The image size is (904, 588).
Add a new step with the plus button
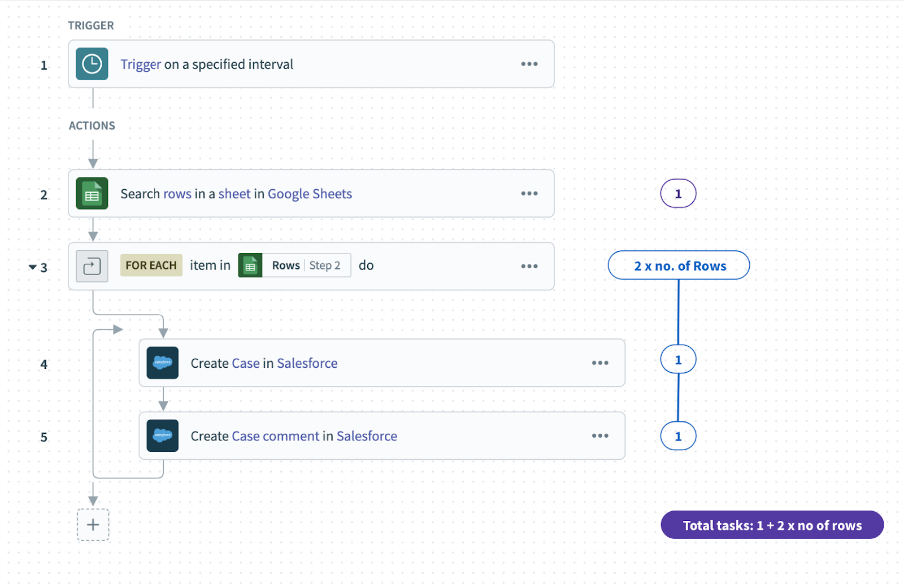pyautogui.click(x=93, y=525)
